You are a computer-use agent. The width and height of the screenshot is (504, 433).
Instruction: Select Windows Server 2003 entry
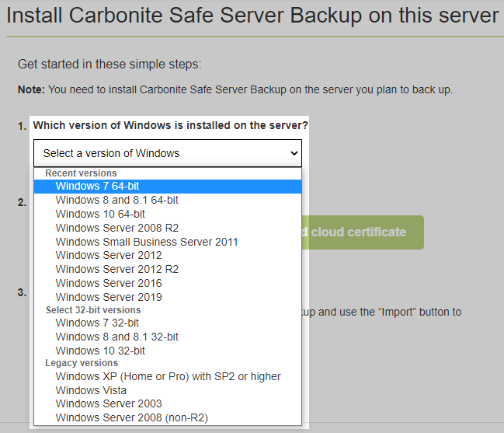pos(109,403)
